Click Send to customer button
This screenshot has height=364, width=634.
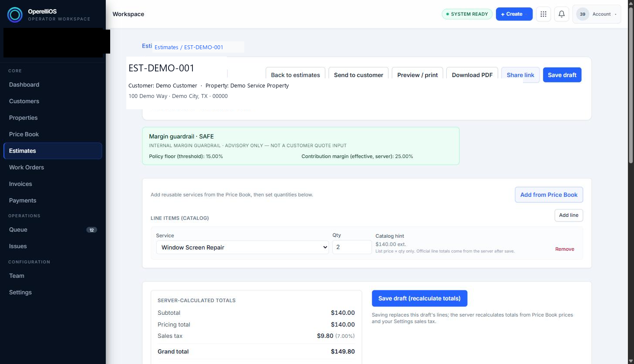pyautogui.click(x=358, y=75)
